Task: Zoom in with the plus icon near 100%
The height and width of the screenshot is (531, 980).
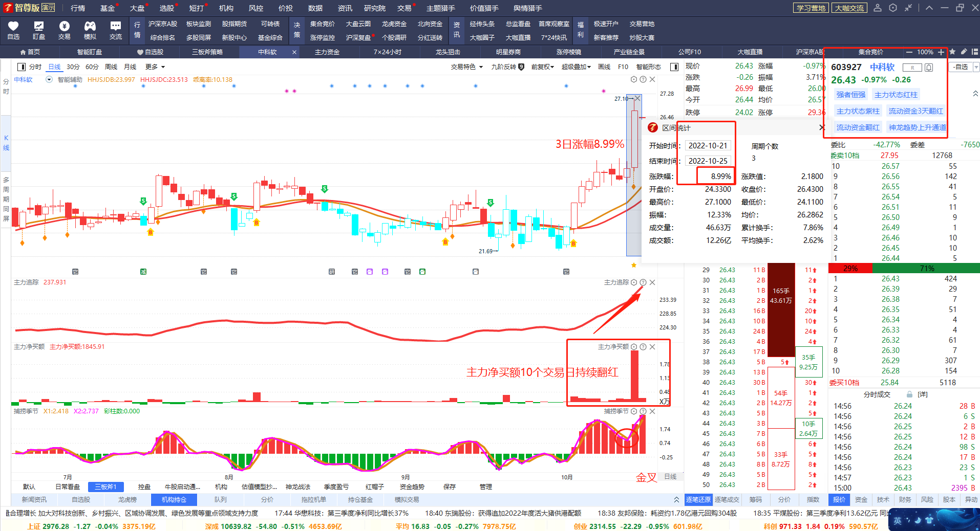Action: pos(941,52)
